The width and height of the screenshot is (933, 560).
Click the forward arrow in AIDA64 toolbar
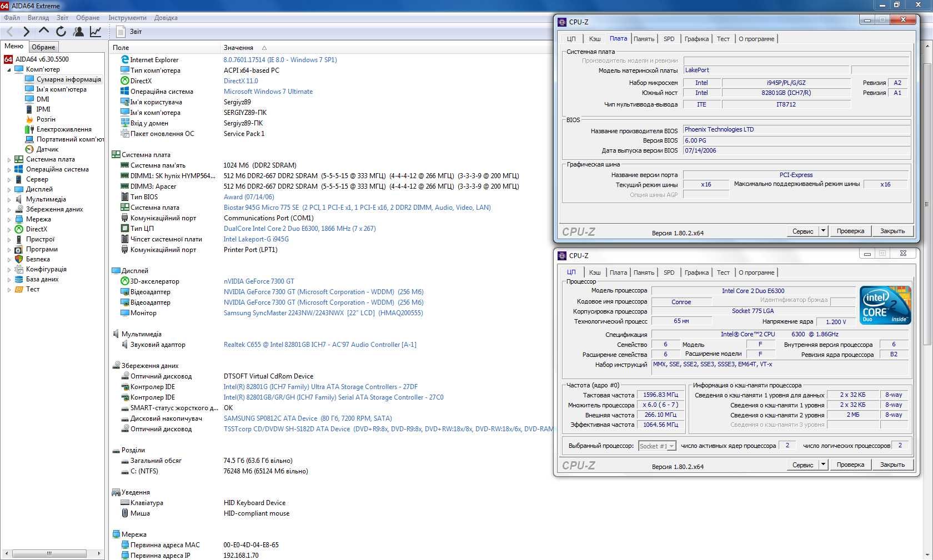(x=26, y=32)
